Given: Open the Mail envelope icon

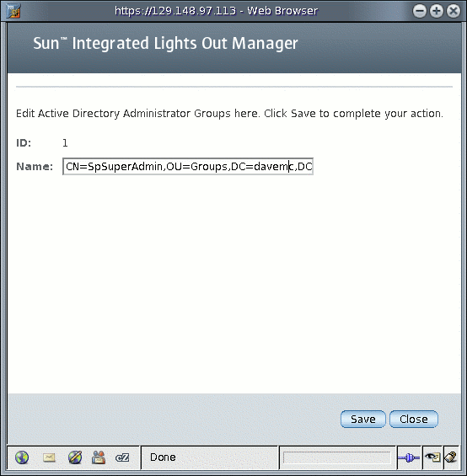Looking at the screenshot, I should click(49, 457).
